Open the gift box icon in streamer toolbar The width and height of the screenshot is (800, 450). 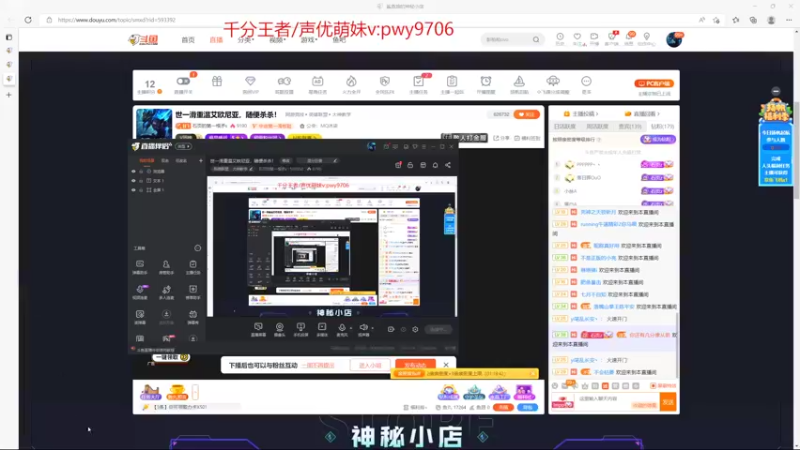point(217,81)
